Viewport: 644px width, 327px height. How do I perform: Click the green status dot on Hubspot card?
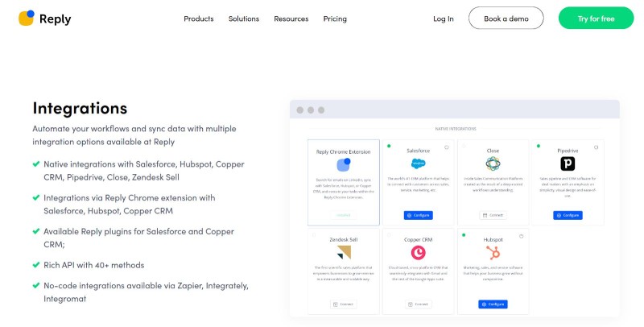[x=464, y=235]
